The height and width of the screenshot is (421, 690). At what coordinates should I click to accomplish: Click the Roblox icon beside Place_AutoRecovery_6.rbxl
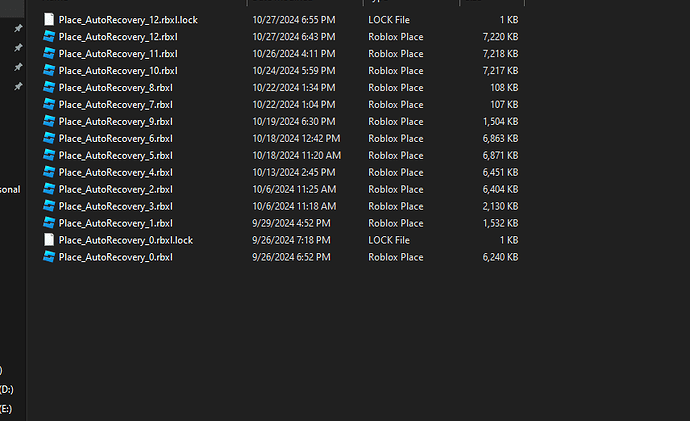pos(48,138)
